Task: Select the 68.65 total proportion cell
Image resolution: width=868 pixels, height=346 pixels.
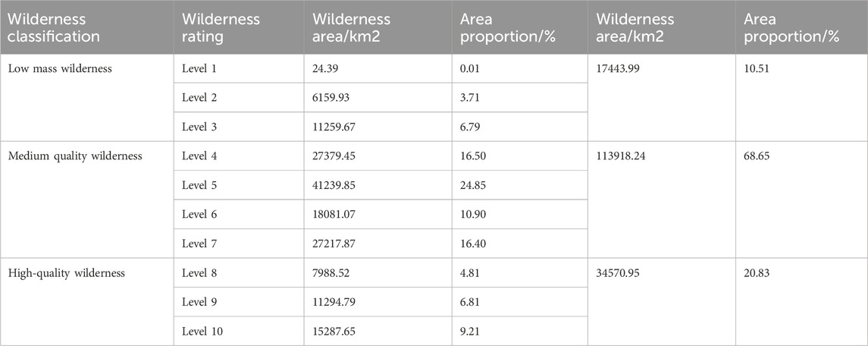Action: coord(760,157)
